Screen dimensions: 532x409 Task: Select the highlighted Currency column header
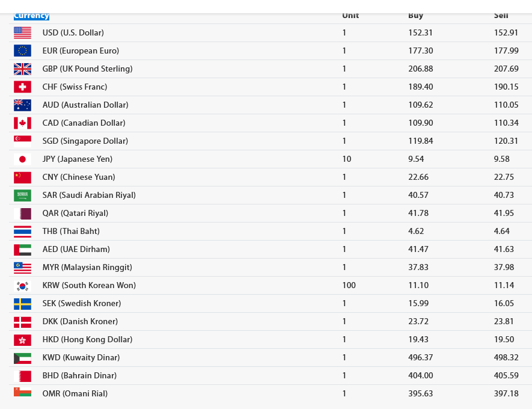[31, 16]
